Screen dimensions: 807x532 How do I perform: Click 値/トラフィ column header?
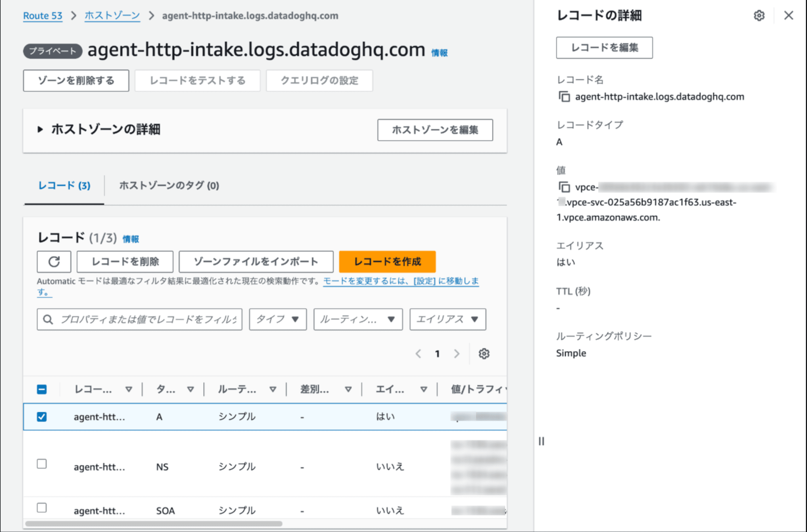479,389
